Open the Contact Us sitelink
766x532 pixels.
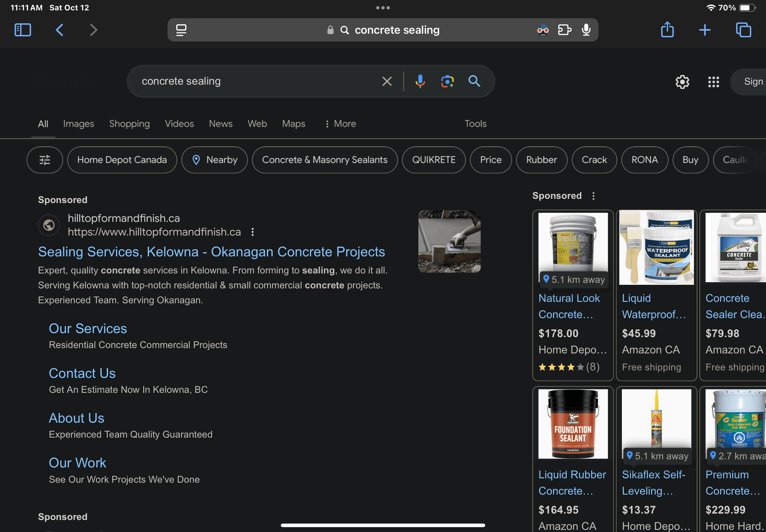(82, 373)
